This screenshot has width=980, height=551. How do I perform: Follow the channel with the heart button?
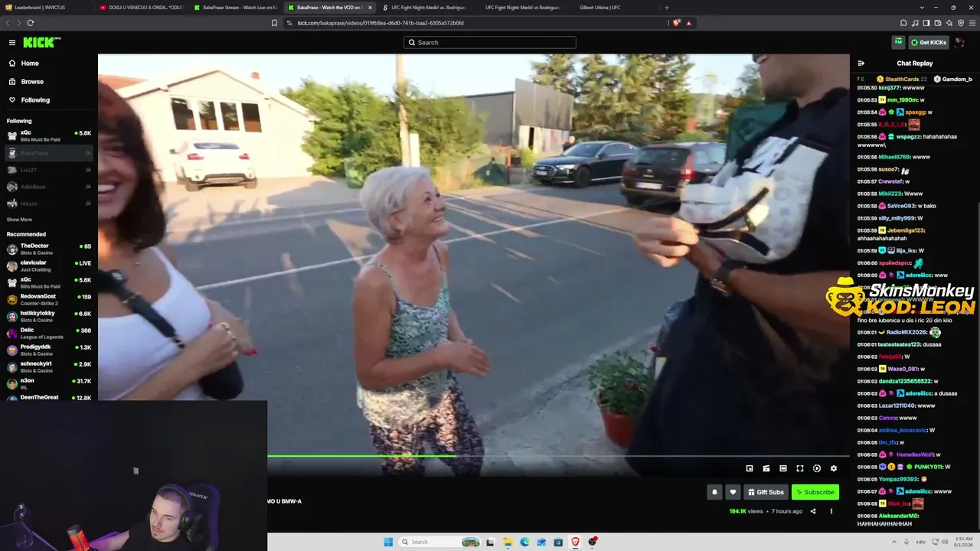point(733,492)
